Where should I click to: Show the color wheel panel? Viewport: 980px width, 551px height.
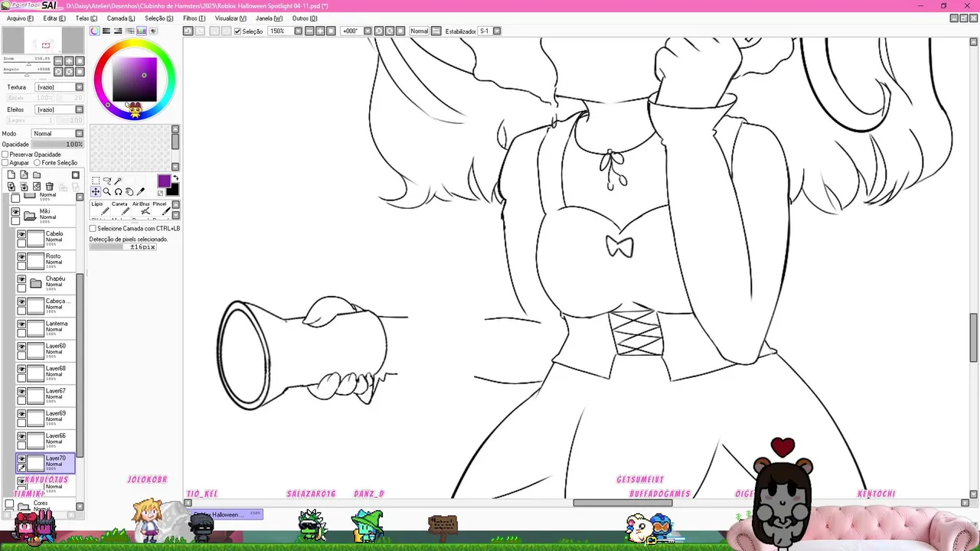[95, 31]
